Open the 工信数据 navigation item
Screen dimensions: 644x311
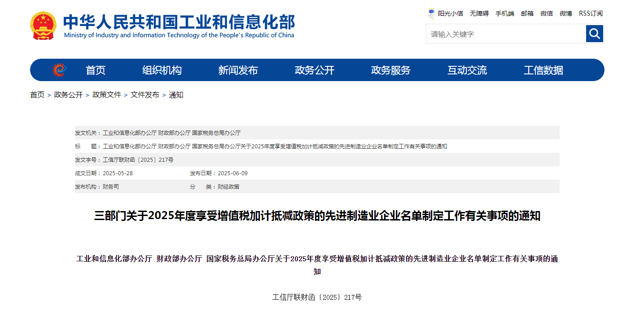pyautogui.click(x=543, y=70)
